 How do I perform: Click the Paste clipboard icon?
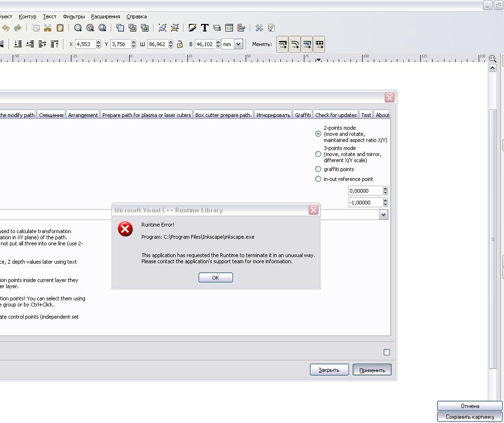[60, 28]
